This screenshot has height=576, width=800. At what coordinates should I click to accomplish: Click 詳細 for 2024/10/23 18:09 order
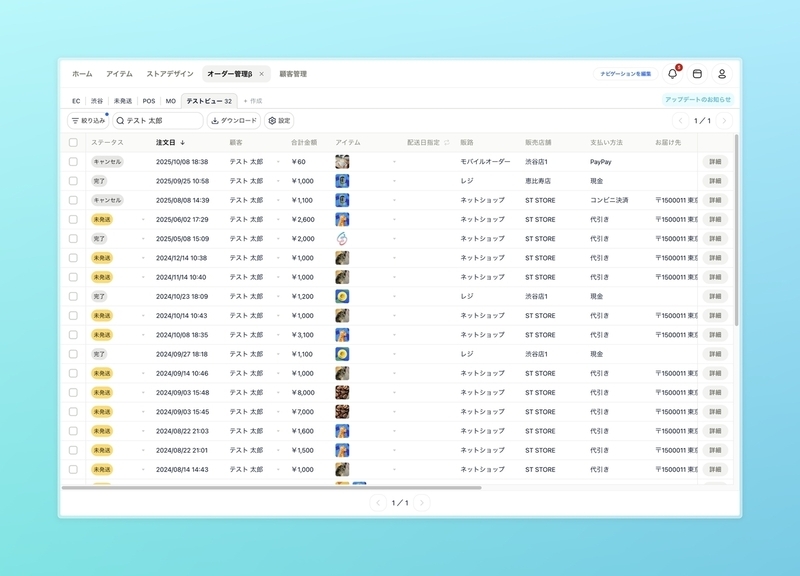point(715,296)
